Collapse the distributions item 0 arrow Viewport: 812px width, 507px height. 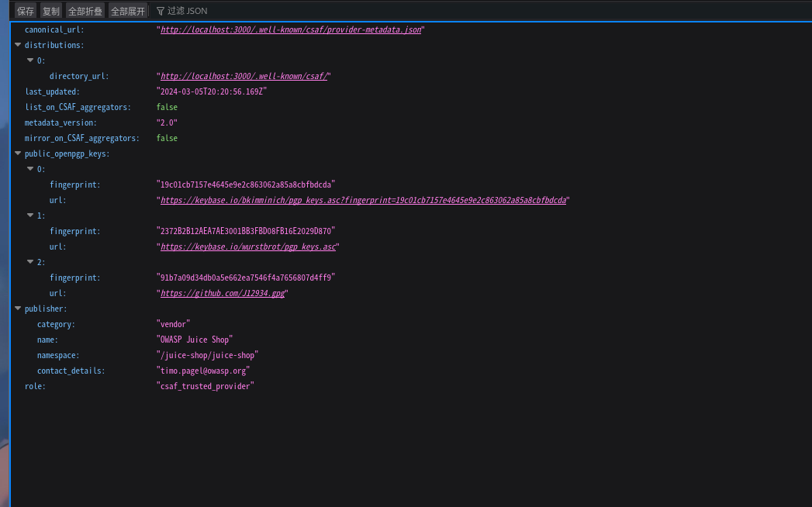(x=30, y=60)
